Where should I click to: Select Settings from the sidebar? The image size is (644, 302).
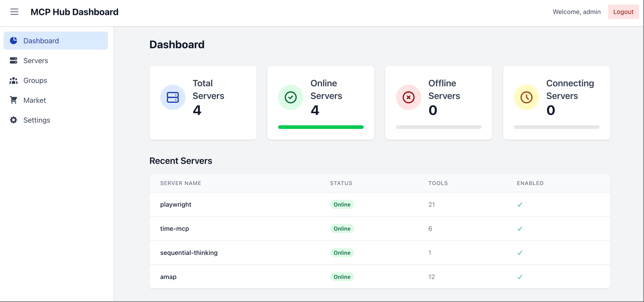37,120
